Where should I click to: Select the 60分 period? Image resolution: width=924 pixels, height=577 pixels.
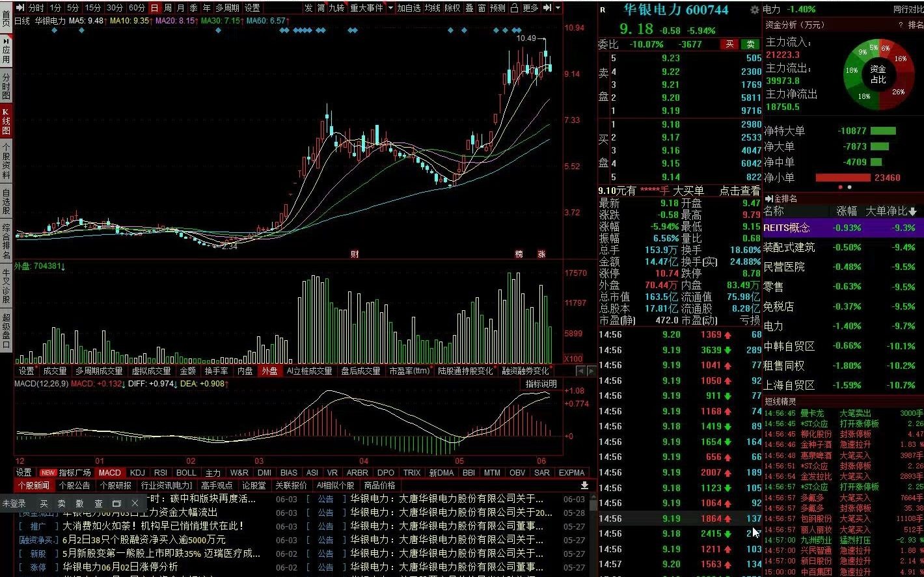[x=137, y=8]
